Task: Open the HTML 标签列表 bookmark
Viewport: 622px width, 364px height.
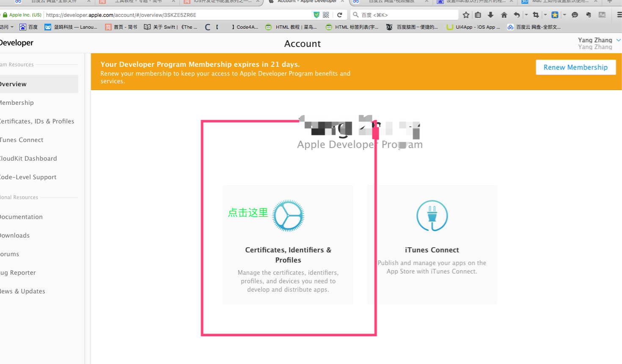Action: (x=352, y=27)
